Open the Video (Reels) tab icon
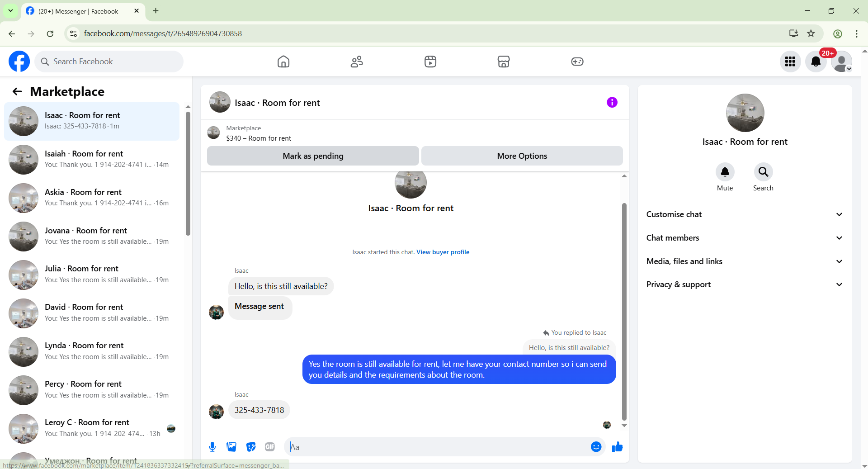The height and width of the screenshot is (469, 868). (430, 62)
